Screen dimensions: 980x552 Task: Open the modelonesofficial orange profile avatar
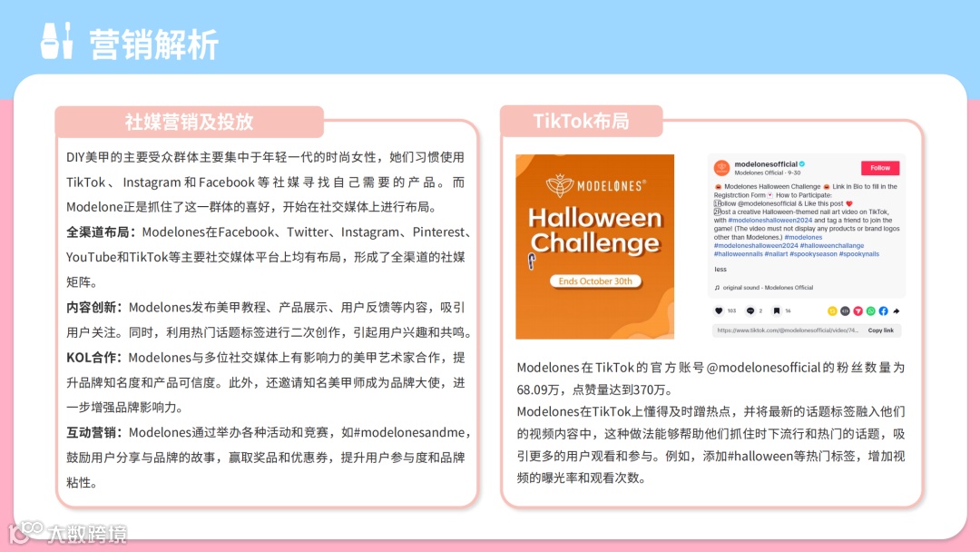point(722,168)
